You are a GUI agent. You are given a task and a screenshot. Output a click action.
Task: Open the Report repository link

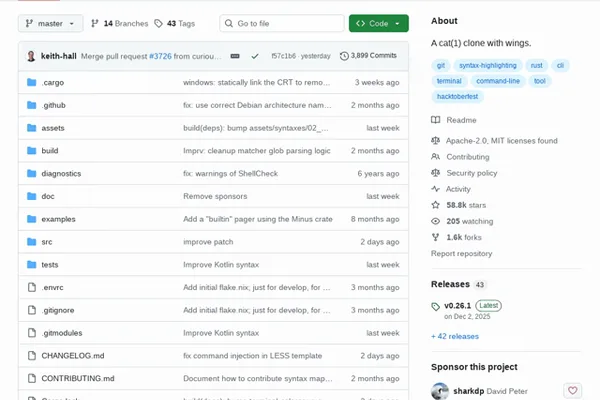(461, 253)
